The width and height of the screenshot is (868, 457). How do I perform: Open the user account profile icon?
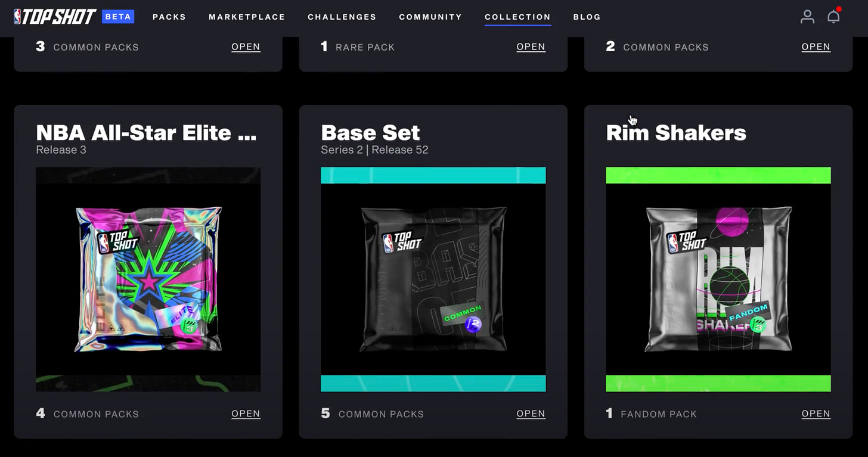pyautogui.click(x=807, y=17)
